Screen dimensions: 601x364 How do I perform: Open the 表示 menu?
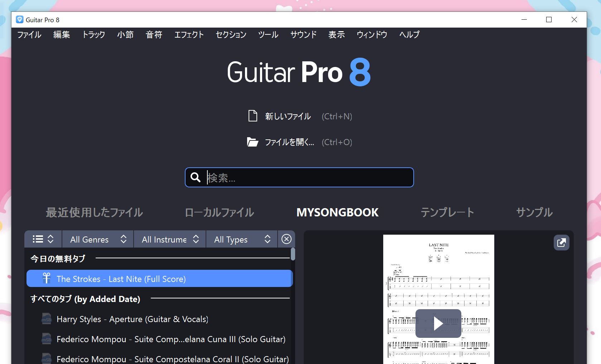click(x=337, y=35)
